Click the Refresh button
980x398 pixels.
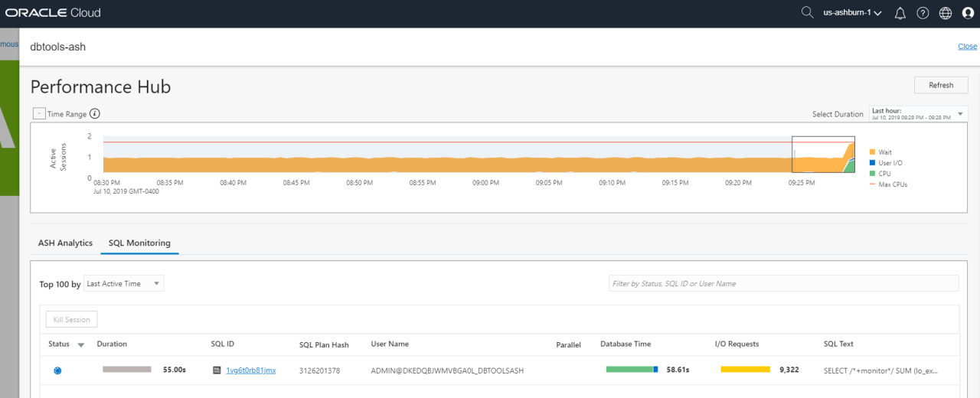[x=941, y=85]
